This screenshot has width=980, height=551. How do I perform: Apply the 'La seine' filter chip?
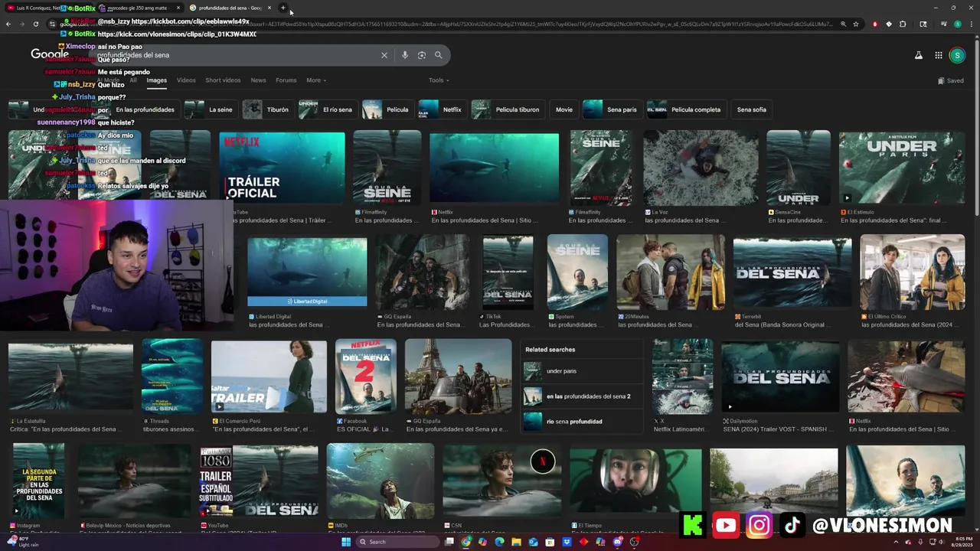click(x=211, y=109)
